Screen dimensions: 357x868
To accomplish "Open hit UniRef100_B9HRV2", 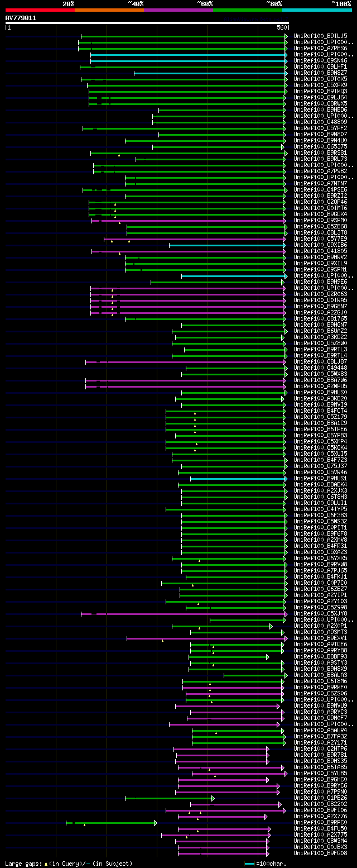I will [x=320, y=257].
